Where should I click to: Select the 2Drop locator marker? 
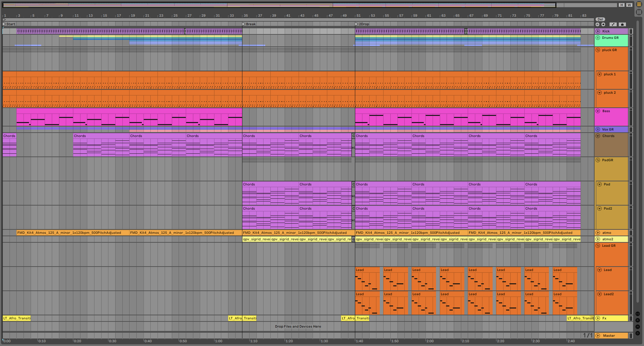coord(362,24)
